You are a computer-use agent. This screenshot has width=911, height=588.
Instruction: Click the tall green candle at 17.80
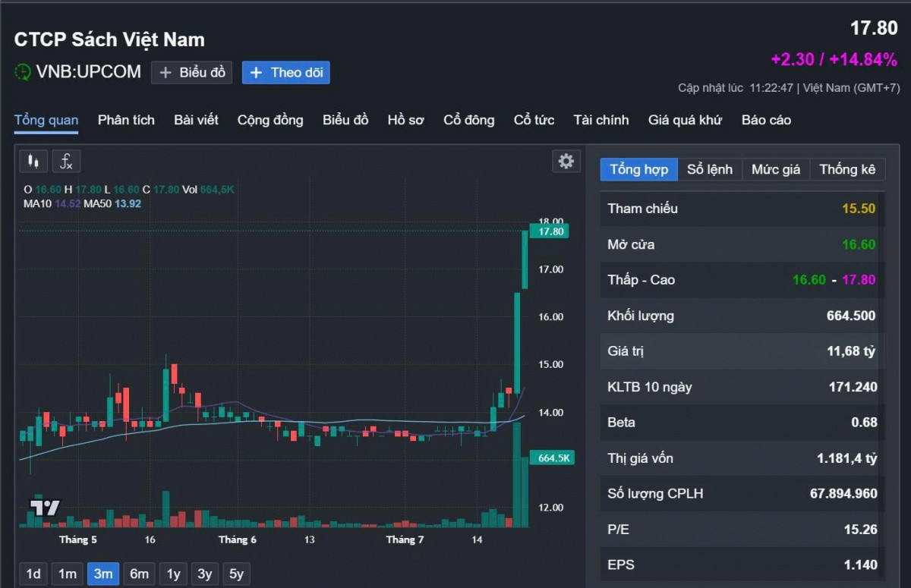[525, 259]
